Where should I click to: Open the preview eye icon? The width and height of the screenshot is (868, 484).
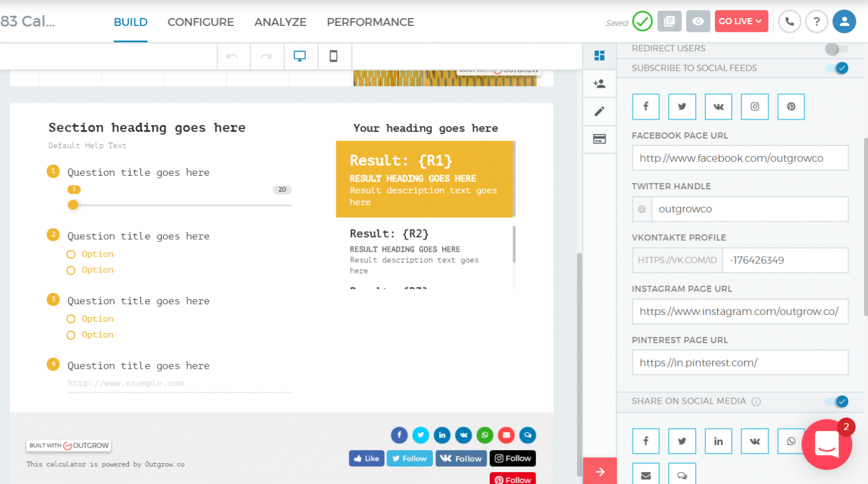pyautogui.click(x=698, y=21)
